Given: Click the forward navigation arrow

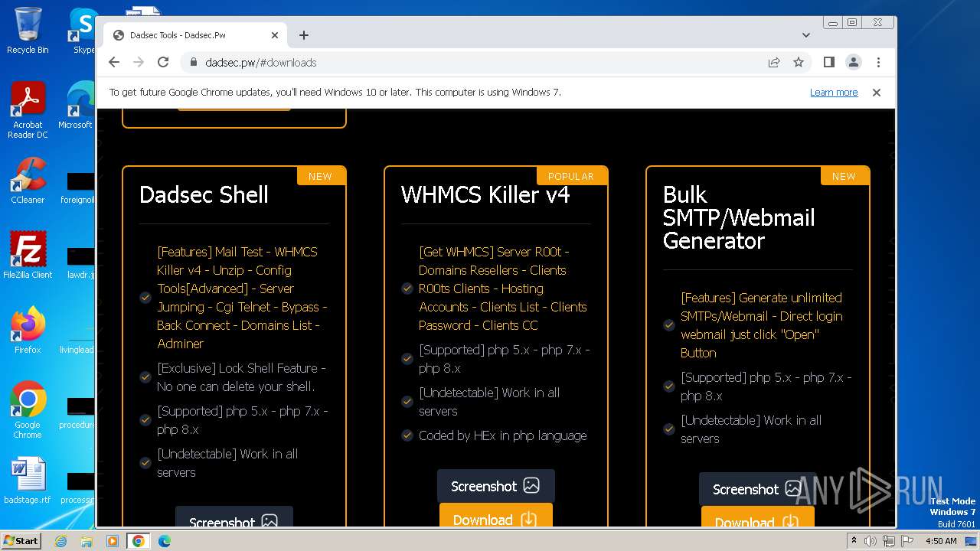Looking at the screenshot, I should click(139, 63).
